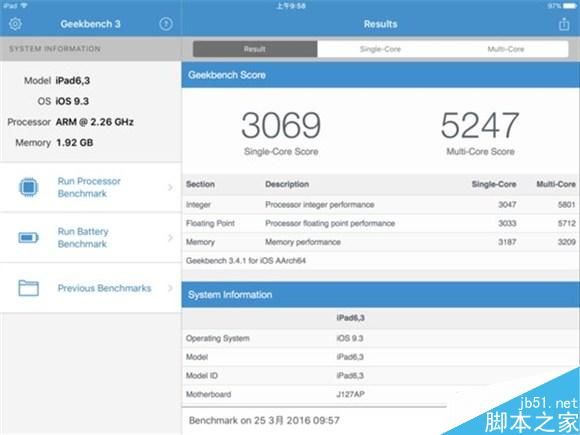Image resolution: width=580 pixels, height=435 pixels.
Task: Click the Operating System row label
Action: 218,338
